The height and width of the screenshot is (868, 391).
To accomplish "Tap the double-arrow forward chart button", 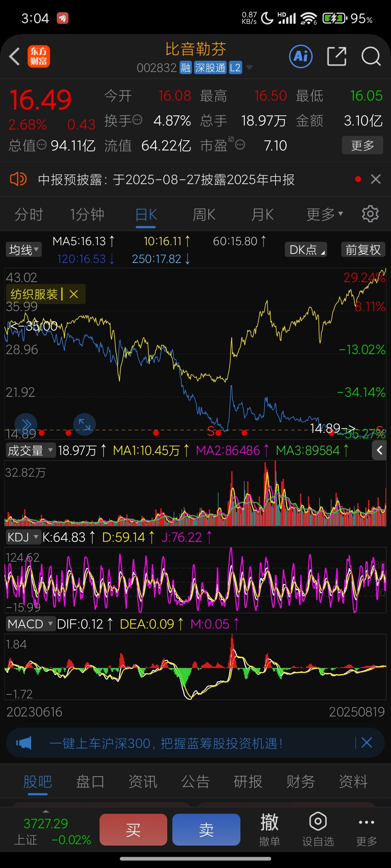I will 26,424.
